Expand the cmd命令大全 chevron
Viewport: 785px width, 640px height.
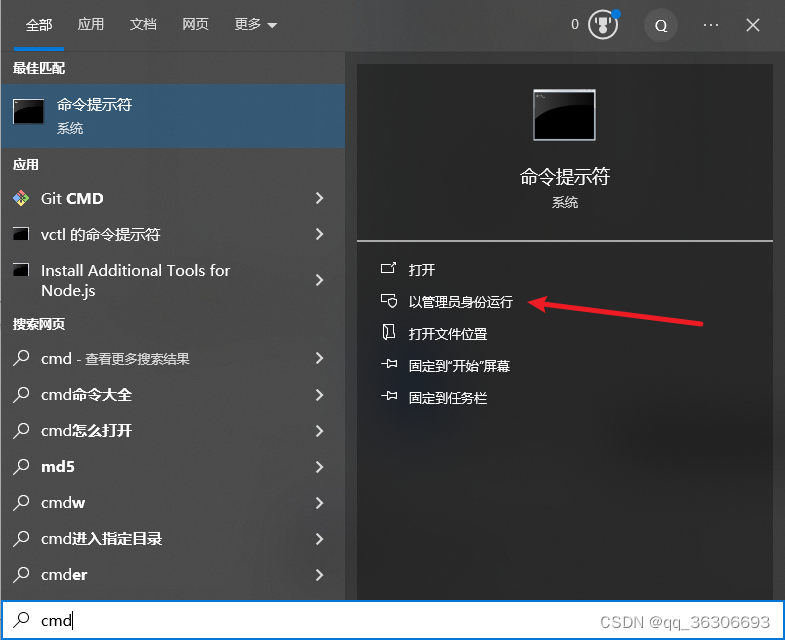pos(319,395)
